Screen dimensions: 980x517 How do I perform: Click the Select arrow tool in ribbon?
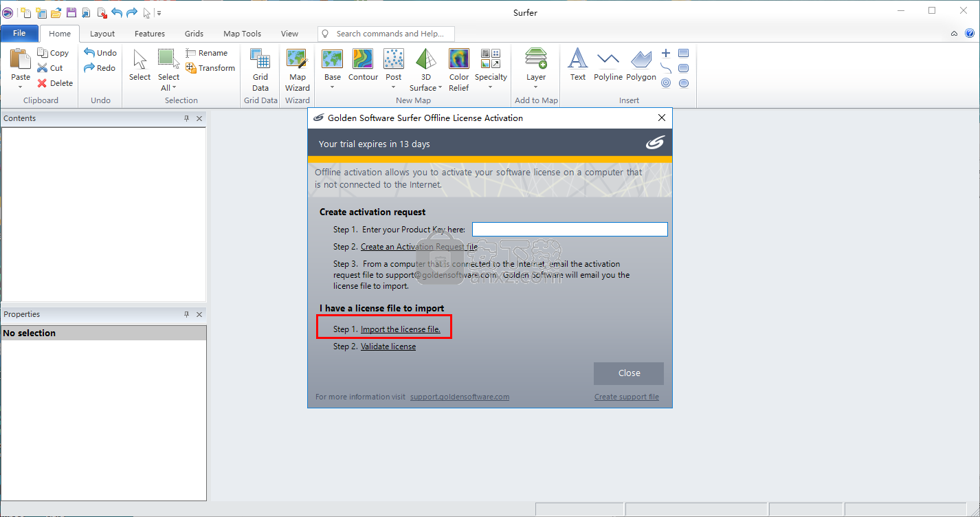click(x=140, y=65)
